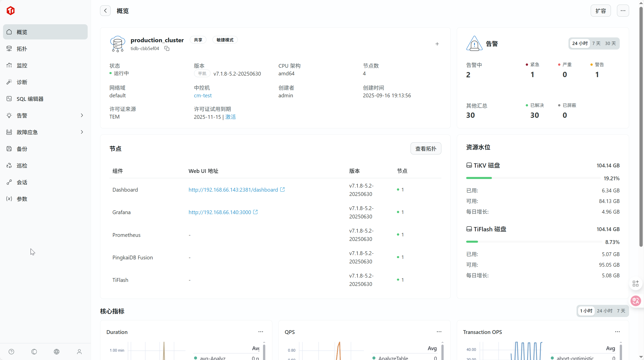This screenshot has width=644, height=360.
Task: Switch alert range to 7 天
Action: pyautogui.click(x=596, y=43)
